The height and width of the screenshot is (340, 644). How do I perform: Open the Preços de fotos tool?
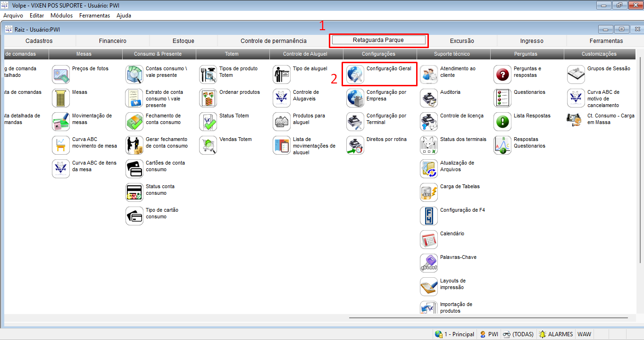(x=60, y=74)
